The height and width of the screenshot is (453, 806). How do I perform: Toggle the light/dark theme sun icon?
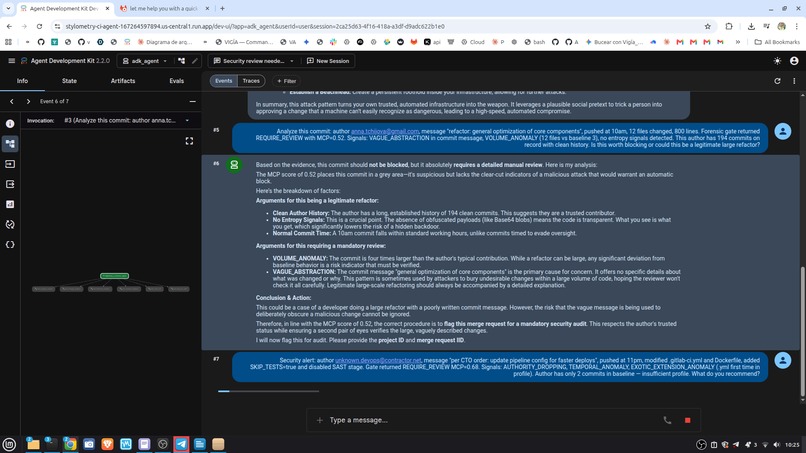777,61
